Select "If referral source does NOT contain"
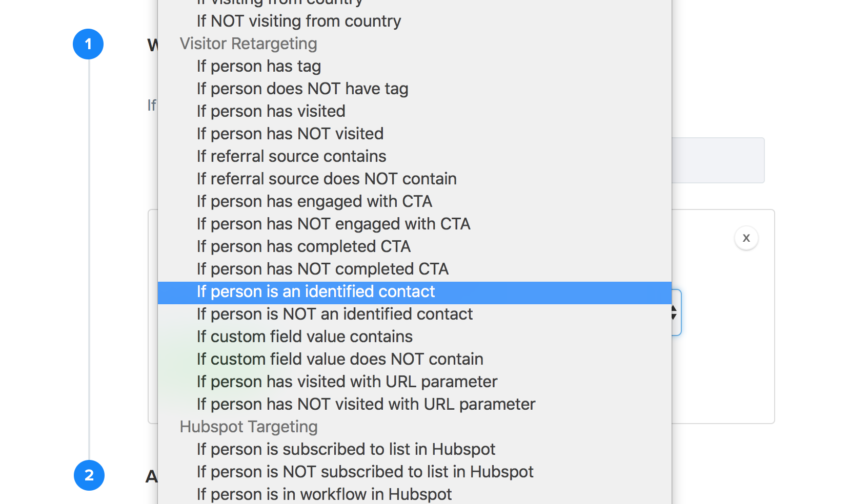850x504 pixels. coord(326,179)
